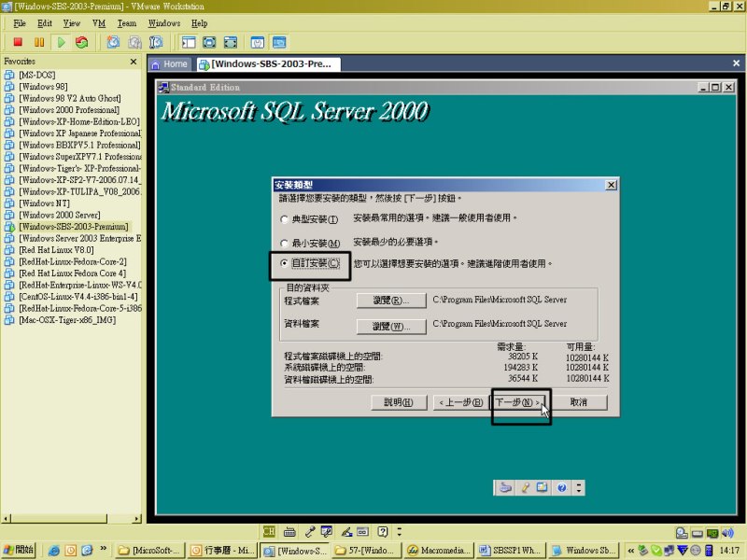Launch Outlook from the quick launch bar

(71, 551)
